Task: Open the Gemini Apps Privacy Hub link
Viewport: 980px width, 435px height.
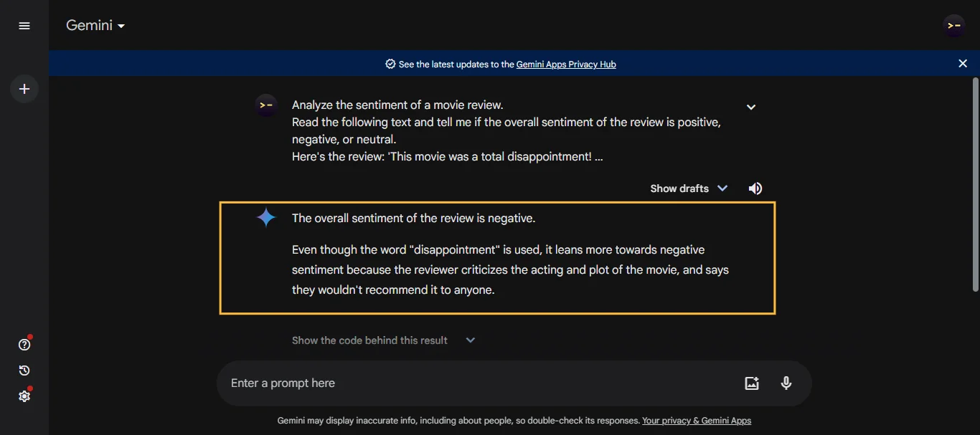Action: click(x=566, y=64)
